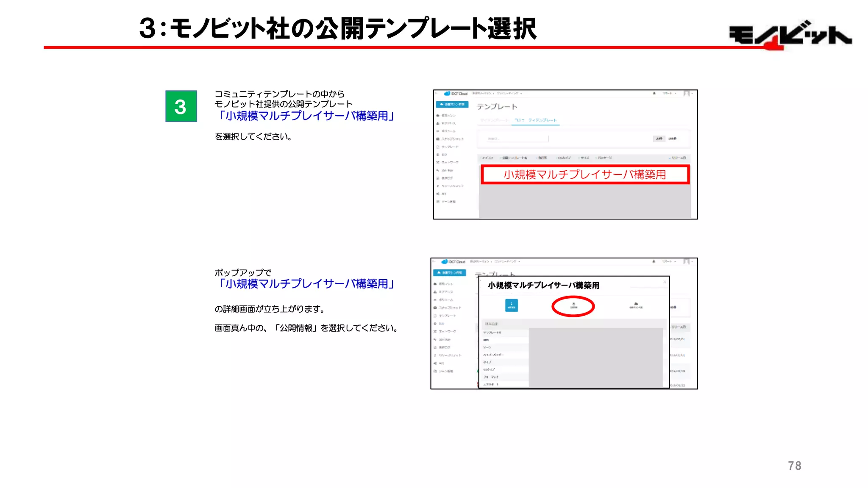
Task: Open user avatar menu in template list header
Action: pyautogui.click(x=687, y=93)
